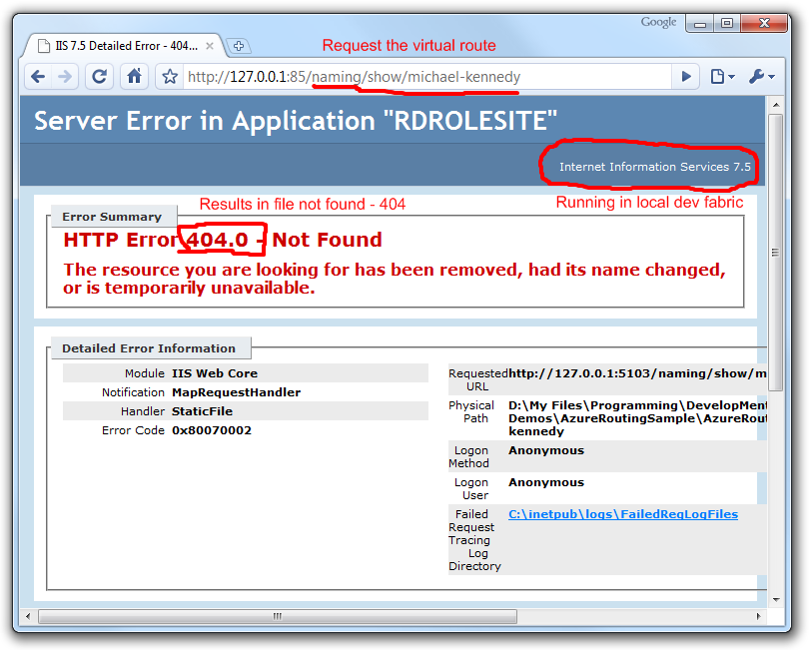
Task: Click the page favicon on the tab
Action: coord(42,46)
